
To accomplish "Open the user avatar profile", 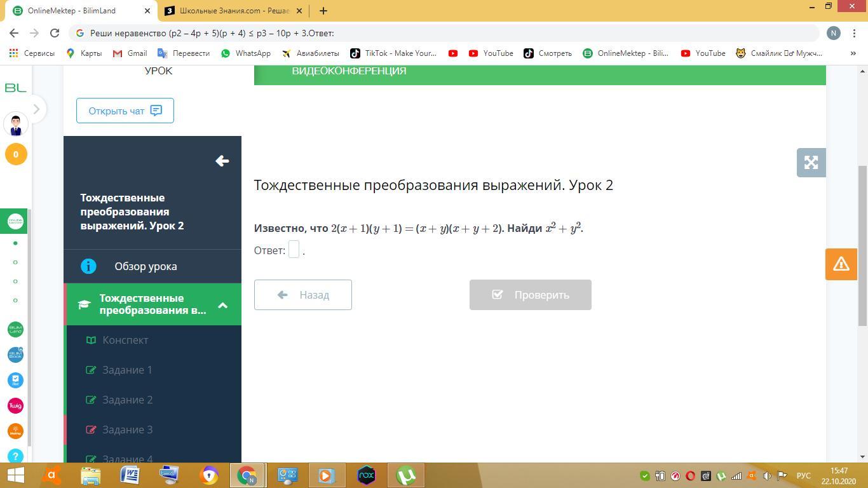I will tap(16, 125).
